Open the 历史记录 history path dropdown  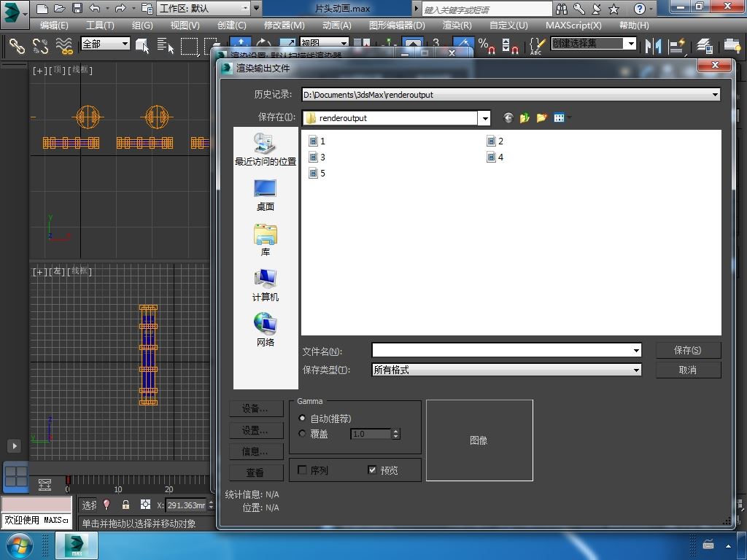[715, 94]
